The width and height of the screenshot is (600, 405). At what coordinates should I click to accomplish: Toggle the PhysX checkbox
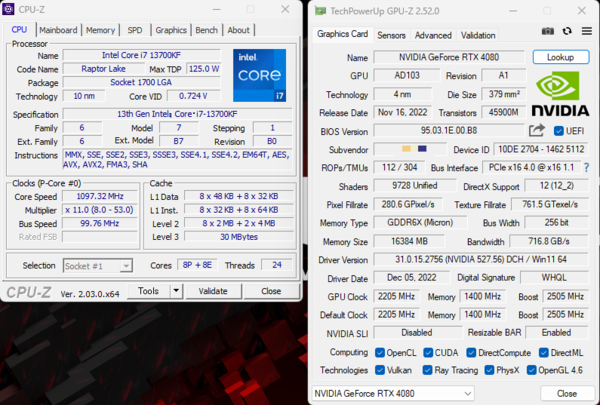pos(489,370)
